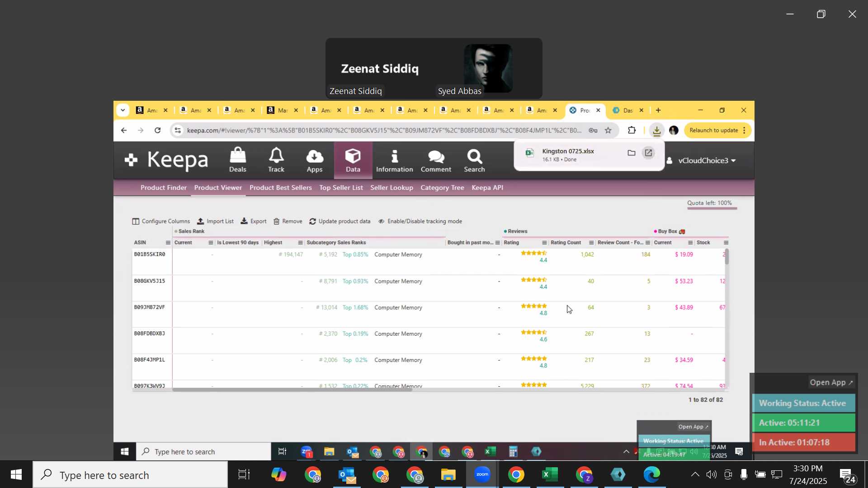This screenshot has height=488, width=868.
Task: Open Excel from Windows taskbar
Action: point(550,474)
